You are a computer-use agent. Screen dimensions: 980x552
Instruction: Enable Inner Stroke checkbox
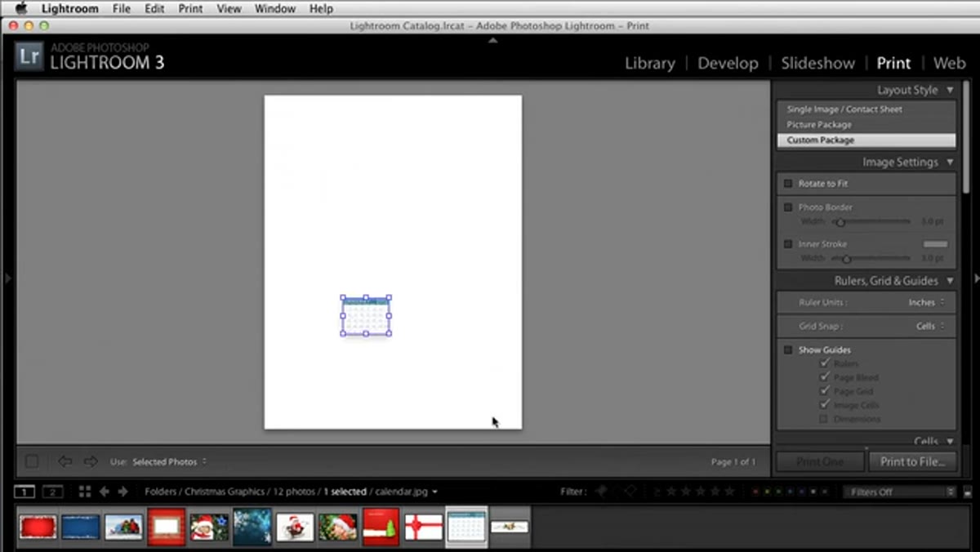788,244
